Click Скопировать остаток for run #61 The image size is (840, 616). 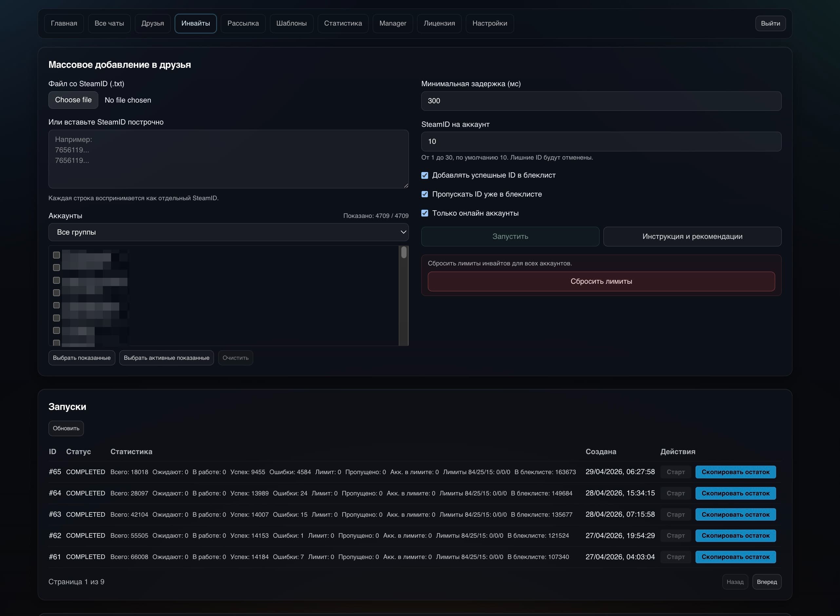tap(735, 557)
